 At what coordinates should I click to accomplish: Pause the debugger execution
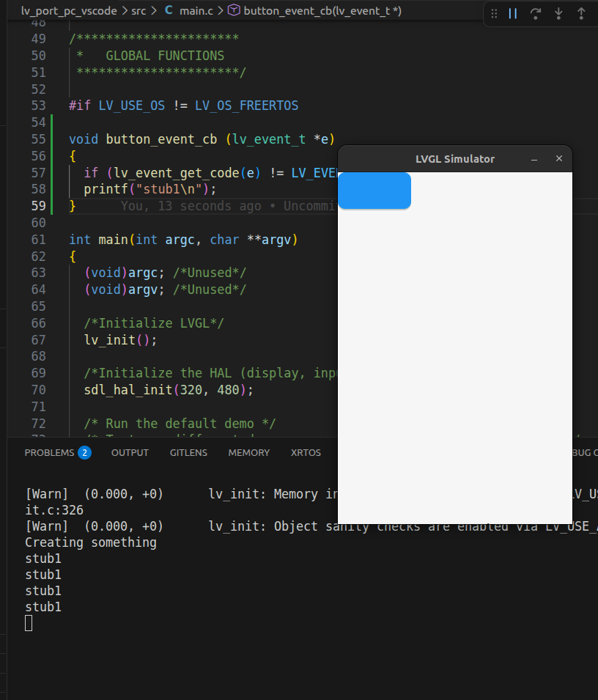[513, 13]
